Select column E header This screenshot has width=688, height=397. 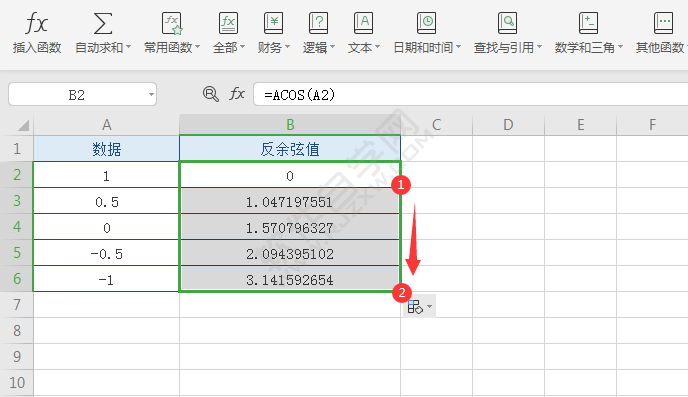580,125
